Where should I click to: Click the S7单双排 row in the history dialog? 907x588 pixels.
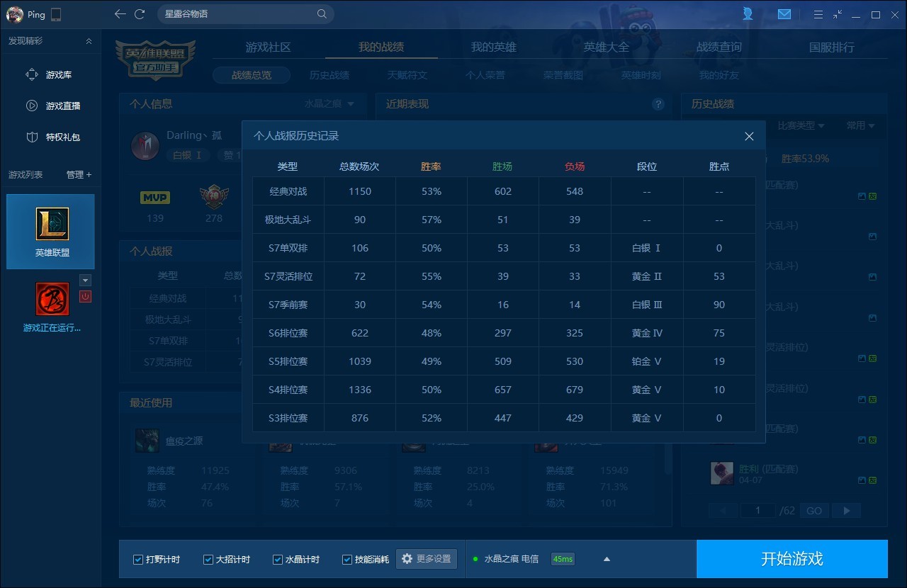(x=504, y=248)
